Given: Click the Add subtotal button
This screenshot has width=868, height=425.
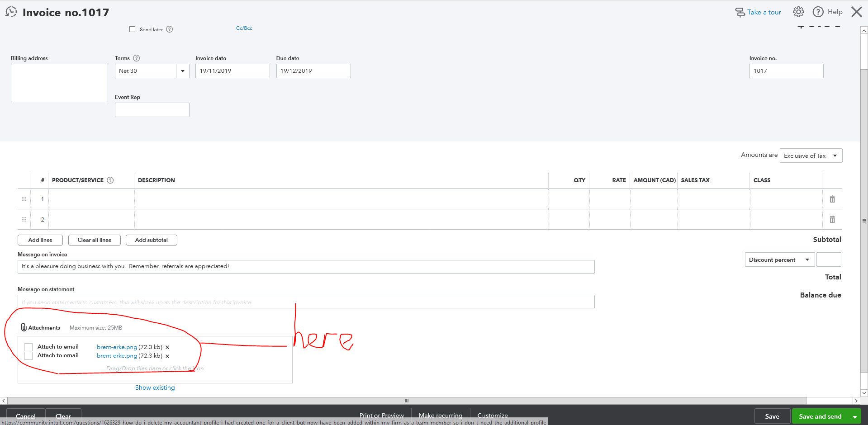Looking at the screenshot, I should (151, 240).
